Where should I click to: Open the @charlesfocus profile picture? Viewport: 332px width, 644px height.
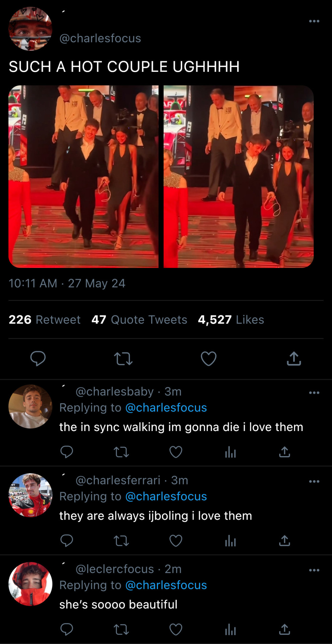(x=30, y=29)
